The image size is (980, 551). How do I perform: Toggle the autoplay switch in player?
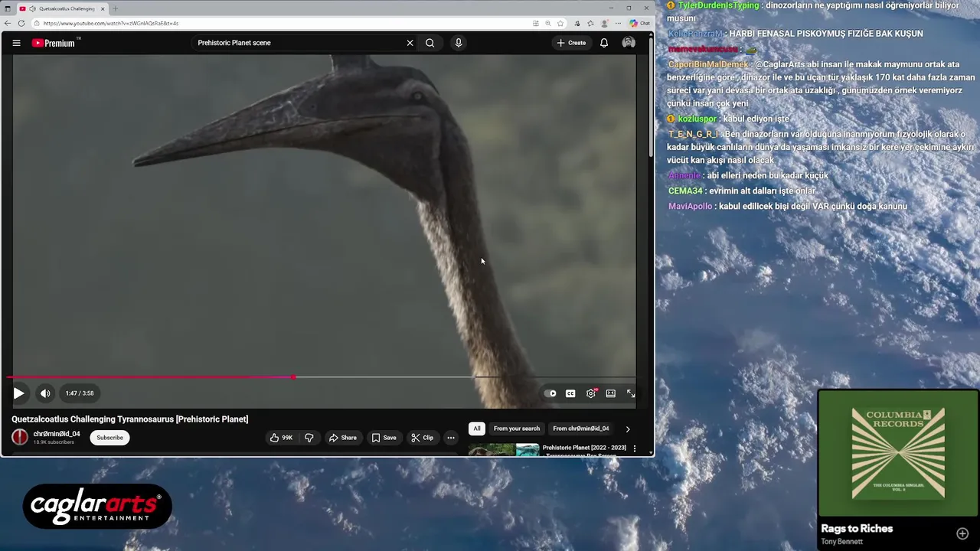coord(550,393)
